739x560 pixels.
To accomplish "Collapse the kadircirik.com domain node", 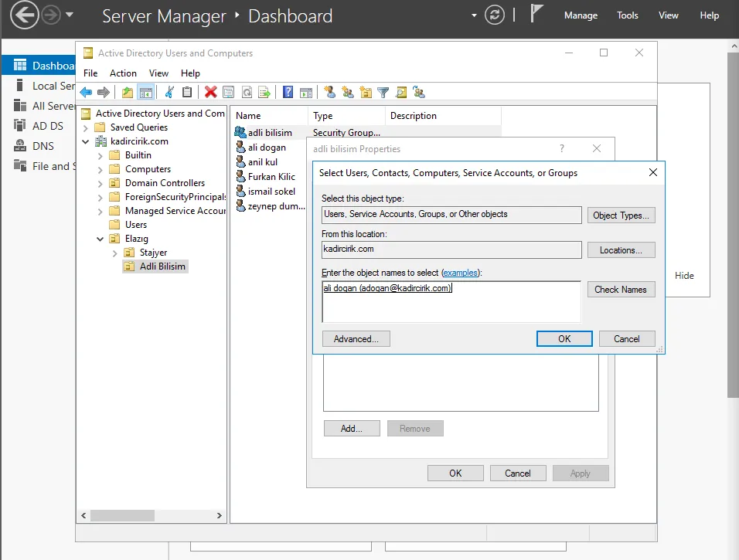I will (x=85, y=141).
